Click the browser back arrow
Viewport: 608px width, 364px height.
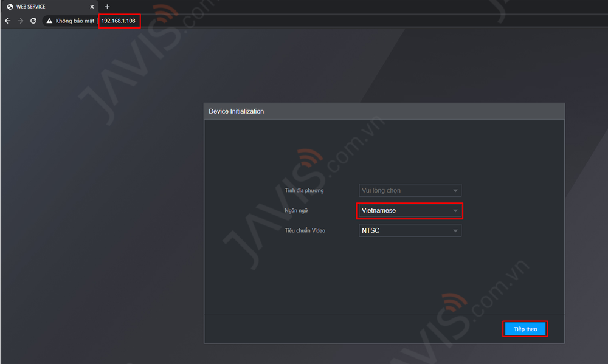8,21
